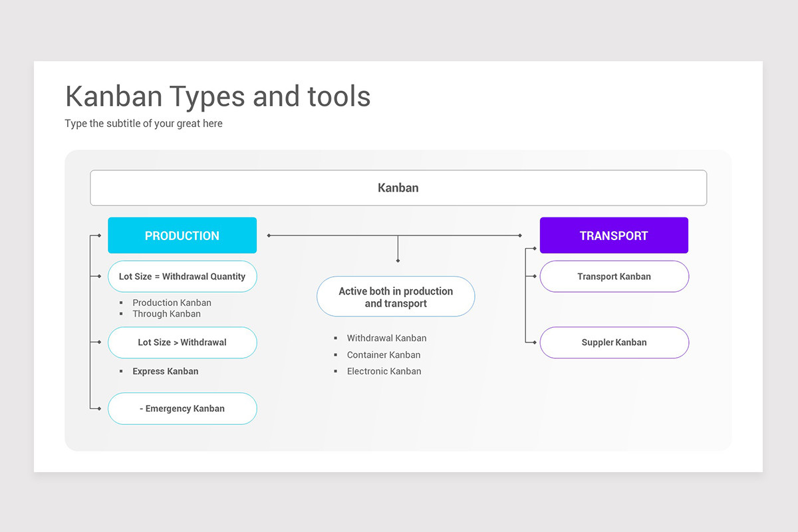Click the 'Through Kanban' bullet text
Viewport: 798px width, 532px height.
[166, 314]
